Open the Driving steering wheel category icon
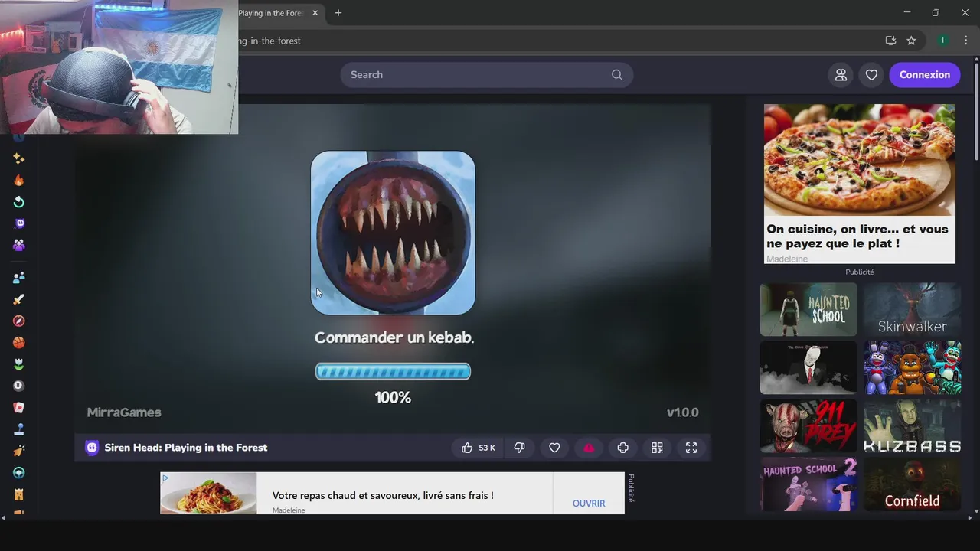 [19, 473]
